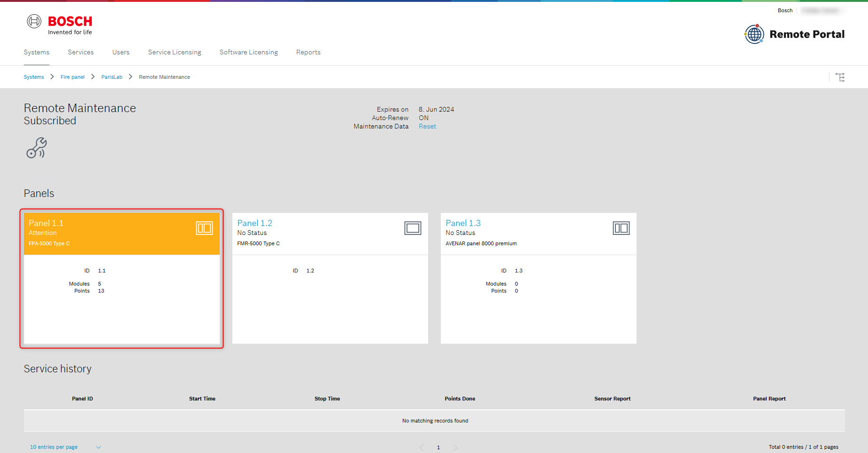Sort by Start Time column header
868x453 pixels.
(202, 399)
